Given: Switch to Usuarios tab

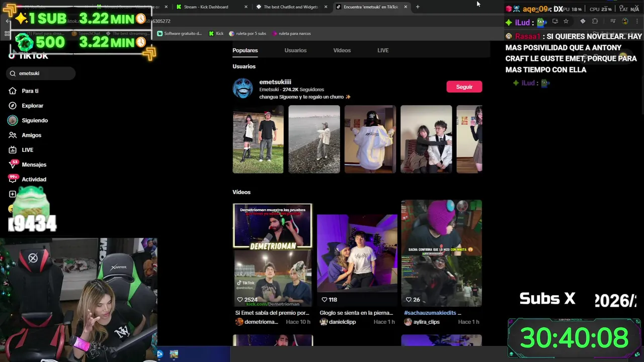Looking at the screenshot, I should pos(295,50).
